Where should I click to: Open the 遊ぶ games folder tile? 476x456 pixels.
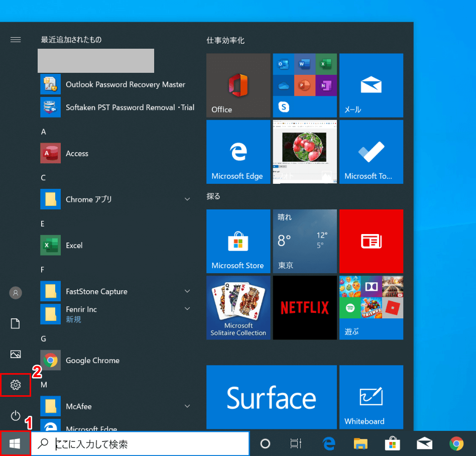[x=371, y=307]
